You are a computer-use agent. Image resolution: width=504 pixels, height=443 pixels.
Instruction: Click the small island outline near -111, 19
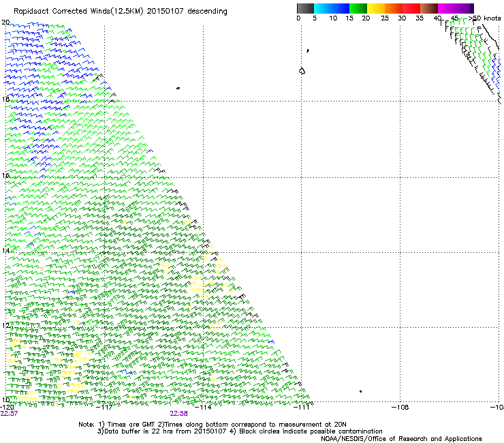[x=302, y=71]
